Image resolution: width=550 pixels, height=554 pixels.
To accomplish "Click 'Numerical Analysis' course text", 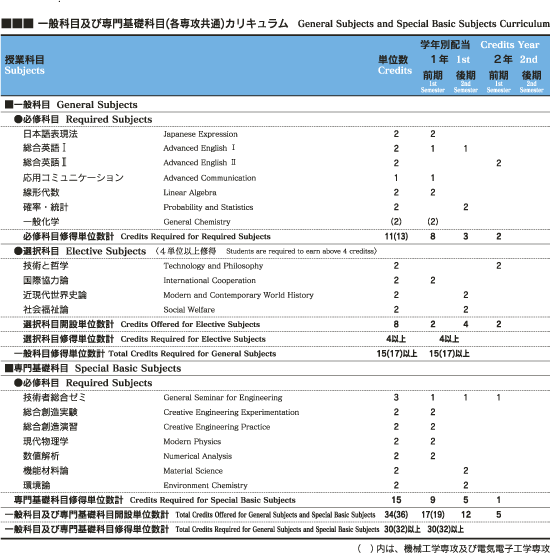I will coord(197,456).
